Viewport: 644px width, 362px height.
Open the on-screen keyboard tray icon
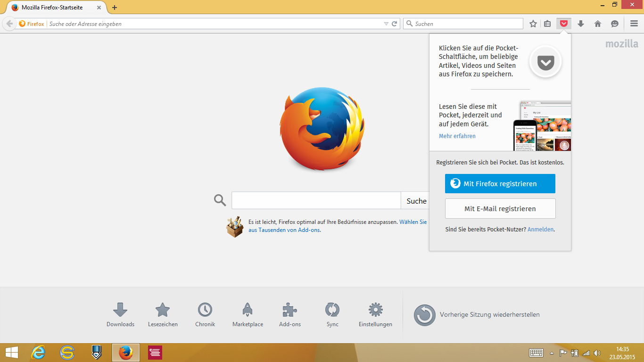[x=537, y=353]
